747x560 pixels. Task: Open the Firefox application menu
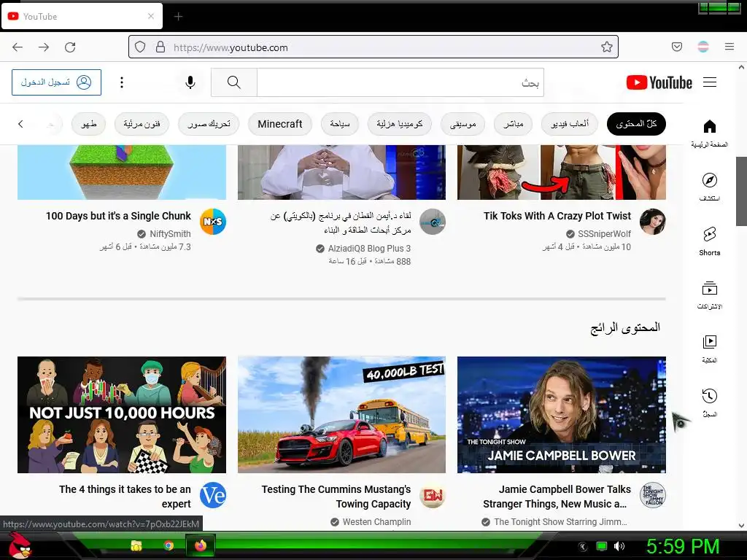pyautogui.click(x=729, y=47)
